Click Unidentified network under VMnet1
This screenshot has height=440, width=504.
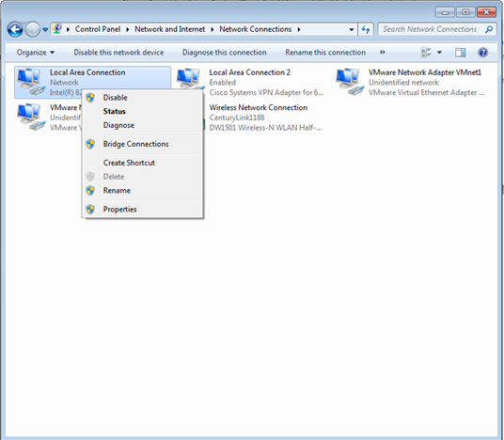pyautogui.click(x=403, y=83)
